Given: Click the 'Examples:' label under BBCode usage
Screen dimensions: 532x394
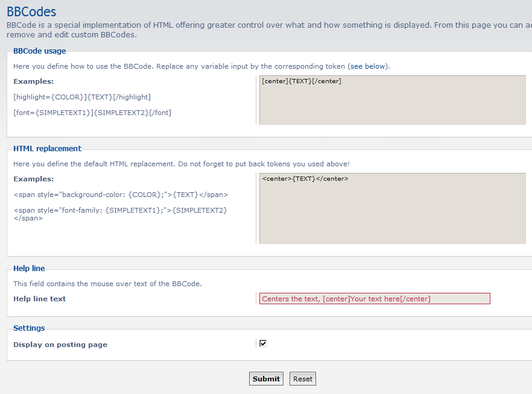Looking at the screenshot, I should [34, 81].
